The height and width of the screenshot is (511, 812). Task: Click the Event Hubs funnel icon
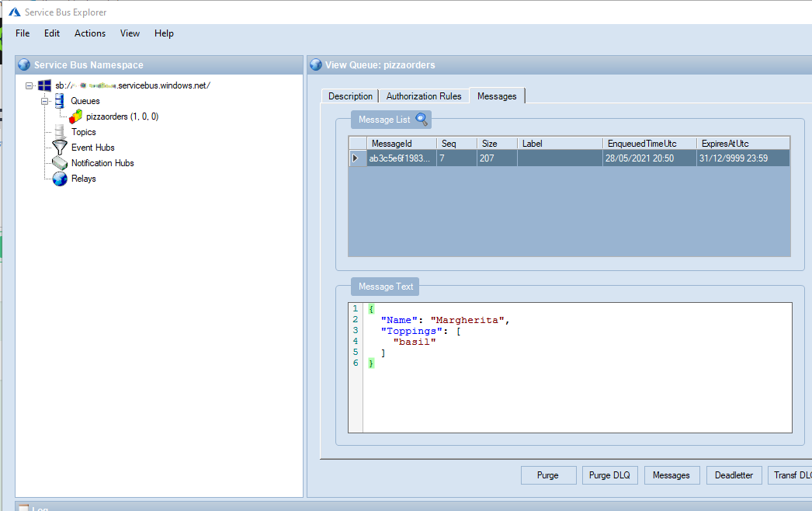pyautogui.click(x=60, y=148)
